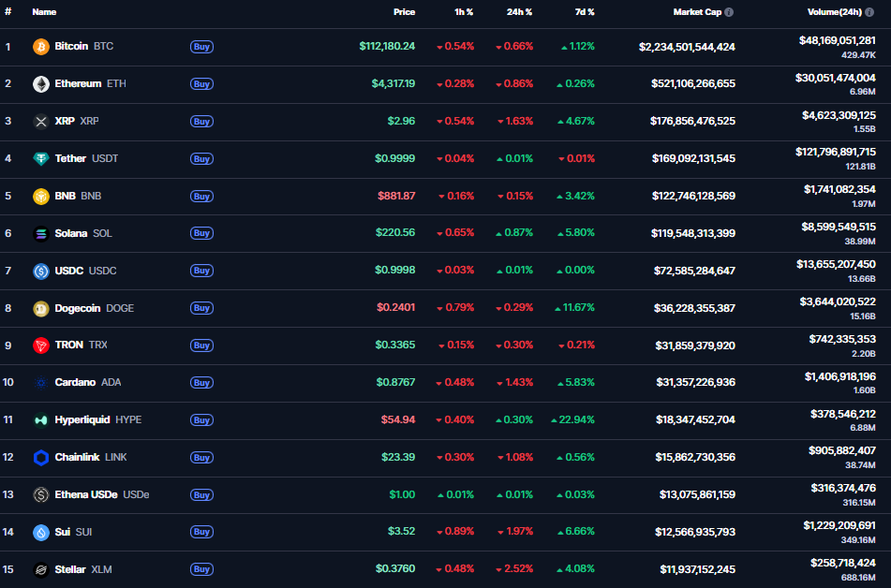Sort the table by Price column
Image resolution: width=891 pixels, height=588 pixels.
[404, 12]
